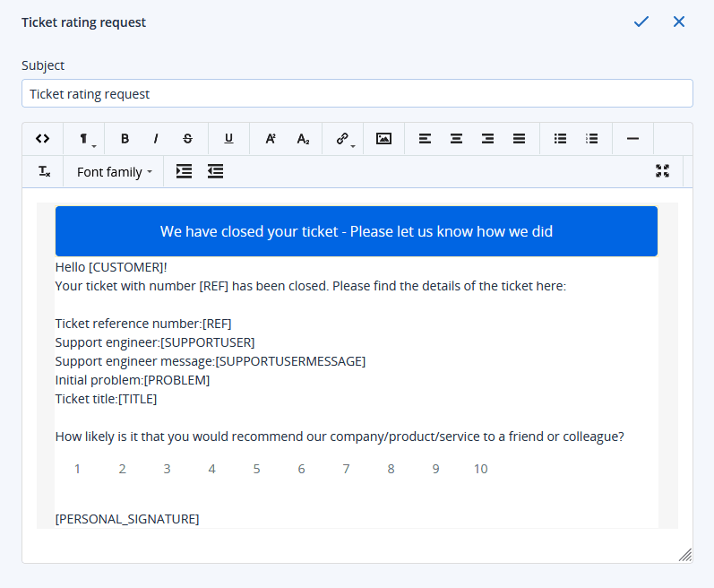
Task: Select rating number 10
Action: click(x=480, y=469)
